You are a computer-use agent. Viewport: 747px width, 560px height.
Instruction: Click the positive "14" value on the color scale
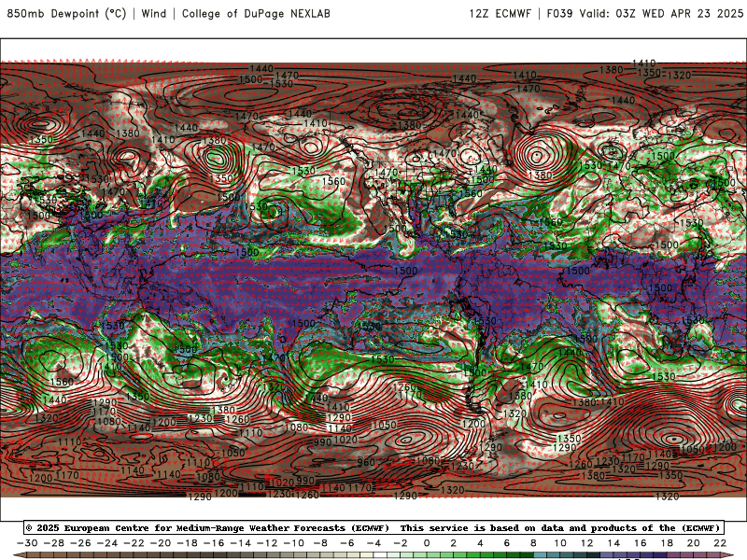click(x=613, y=543)
